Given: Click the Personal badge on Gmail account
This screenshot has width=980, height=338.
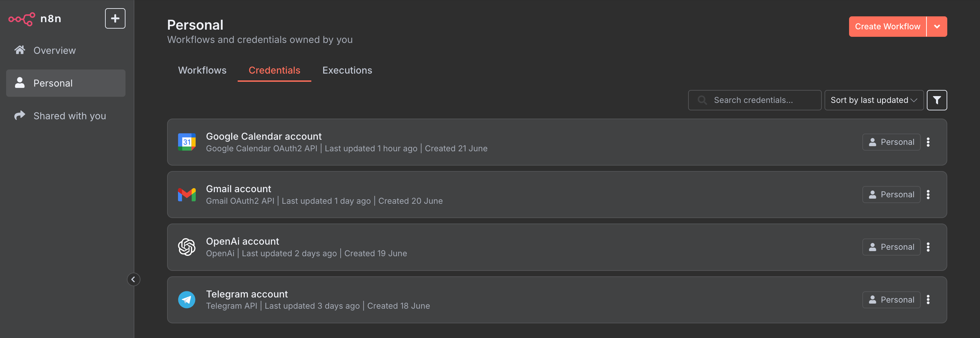Looking at the screenshot, I should pos(891,195).
